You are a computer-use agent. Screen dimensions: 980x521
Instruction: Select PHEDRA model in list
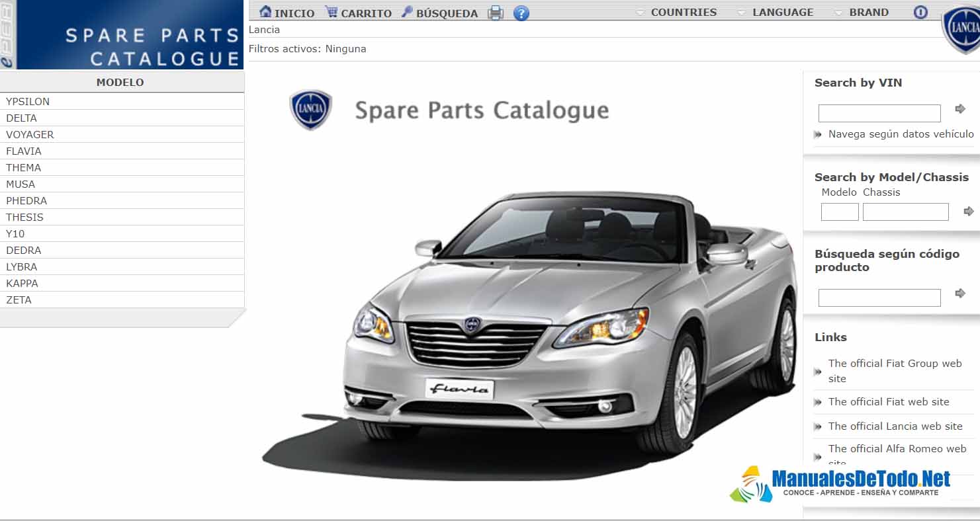(x=122, y=200)
